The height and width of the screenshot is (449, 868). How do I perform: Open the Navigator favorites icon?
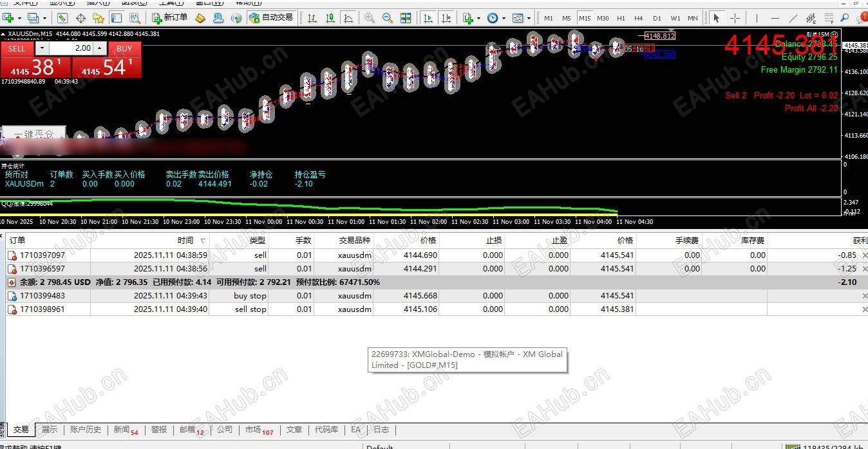tap(99, 18)
